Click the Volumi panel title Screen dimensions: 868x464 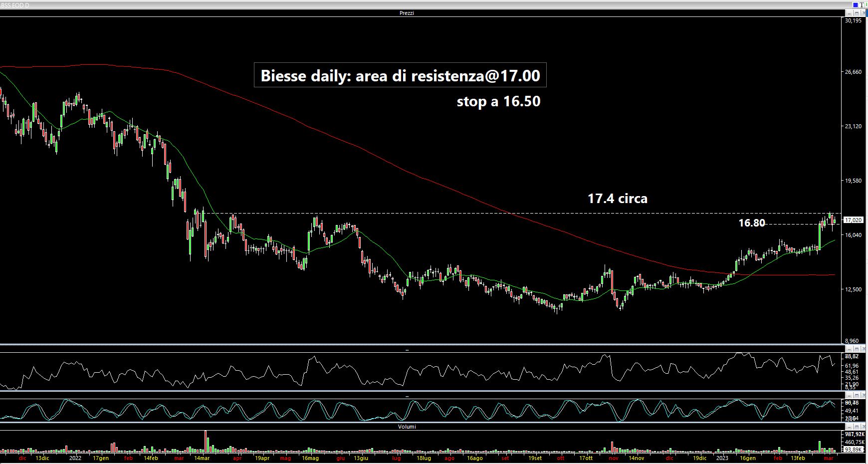[x=407, y=427]
